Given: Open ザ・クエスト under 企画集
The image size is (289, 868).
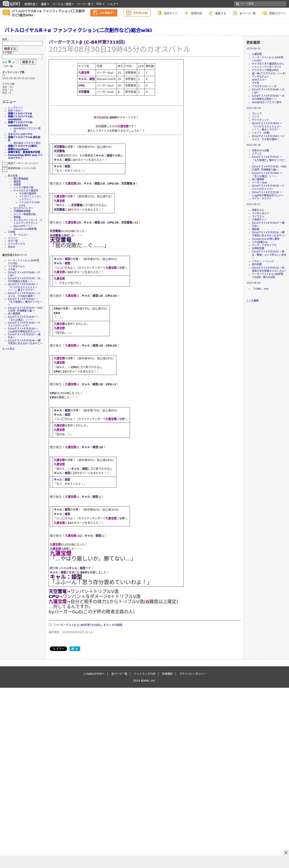Looking at the screenshot, I should tap(21, 235).
